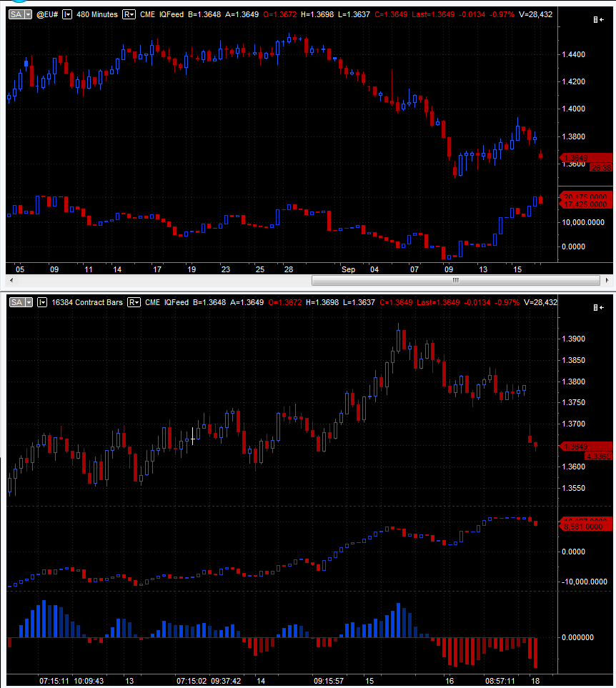Screen dimensions: 616x688
Task: Click the 07:15:11 time label on bottom axis
Action: tap(54, 681)
